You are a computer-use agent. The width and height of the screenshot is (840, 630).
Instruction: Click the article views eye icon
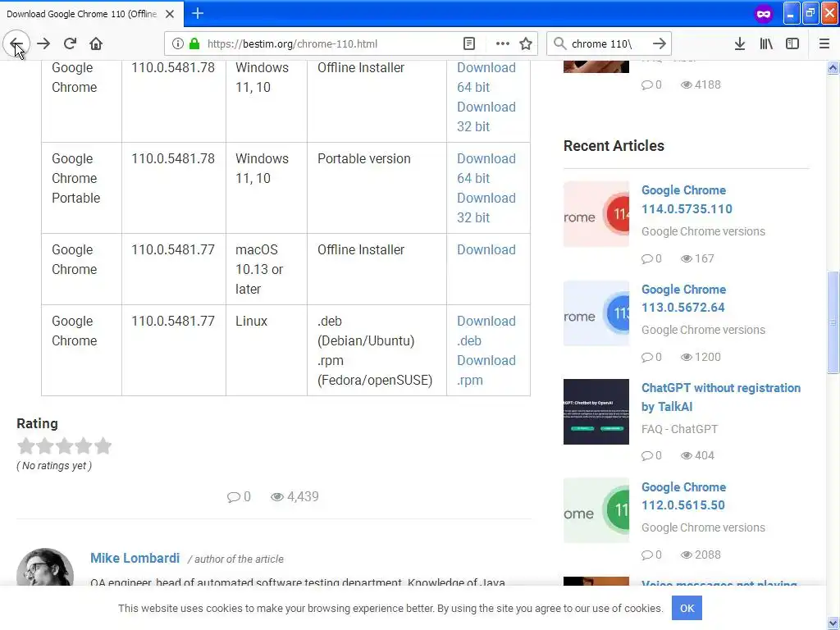[277, 497]
